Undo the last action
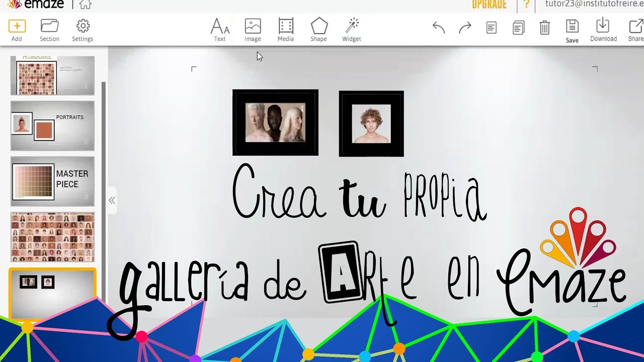This screenshot has width=644, height=362. point(439,28)
